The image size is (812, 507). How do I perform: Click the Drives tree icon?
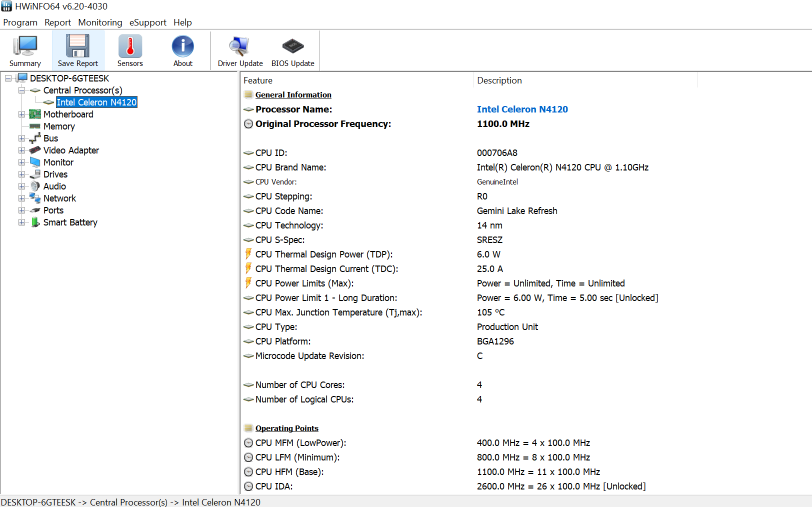pos(35,174)
